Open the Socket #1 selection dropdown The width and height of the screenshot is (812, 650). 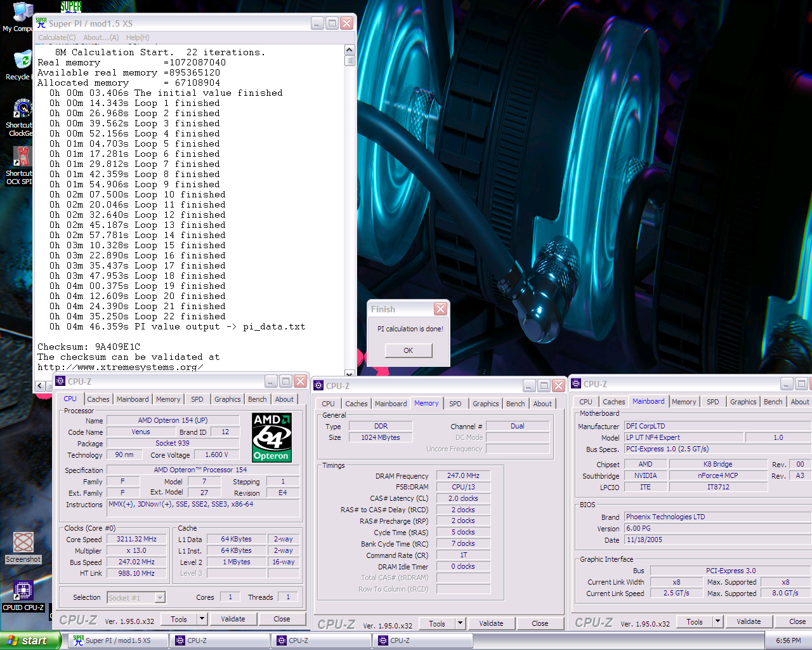[x=160, y=597]
